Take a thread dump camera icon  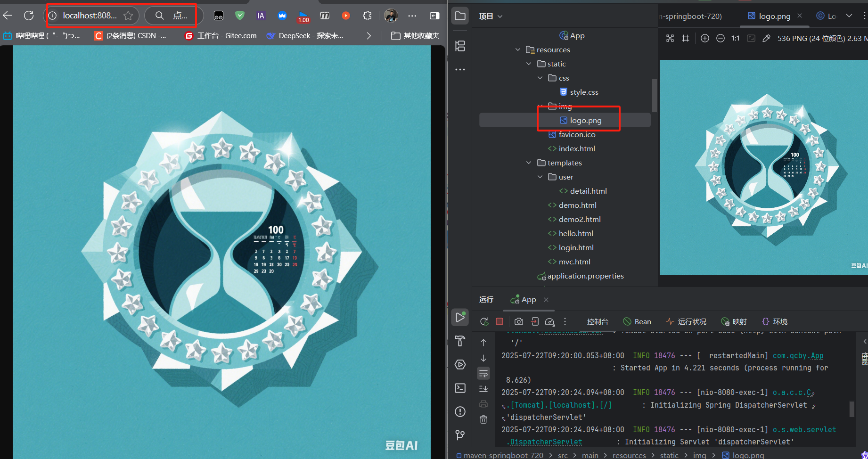coord(519,321)
